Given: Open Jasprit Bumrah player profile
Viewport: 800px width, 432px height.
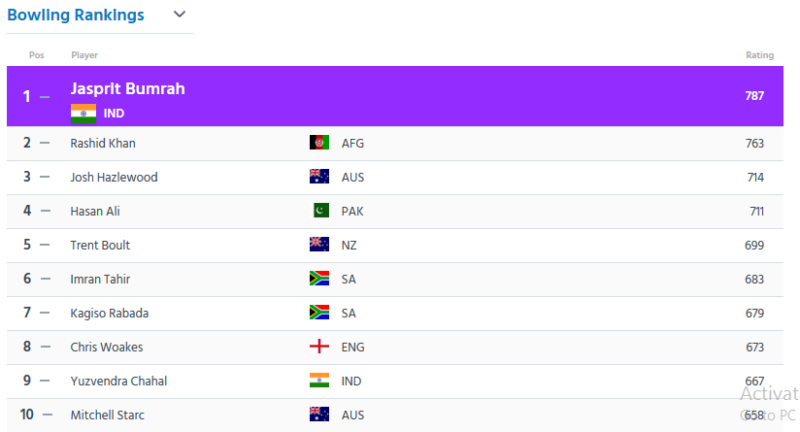Looking at the screenshot, I should [x=128, y=89].
